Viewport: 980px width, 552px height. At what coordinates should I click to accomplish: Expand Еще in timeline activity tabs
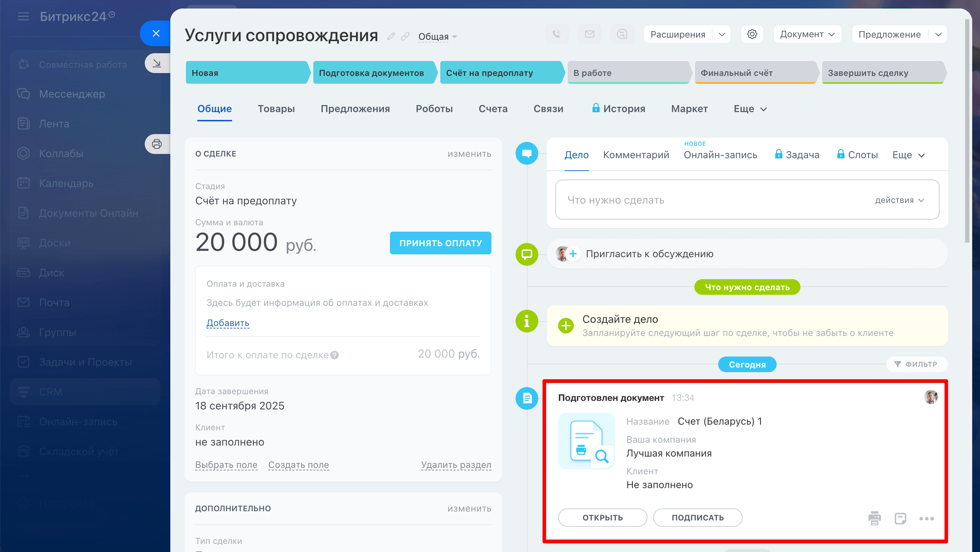click(x=908, y=155)
